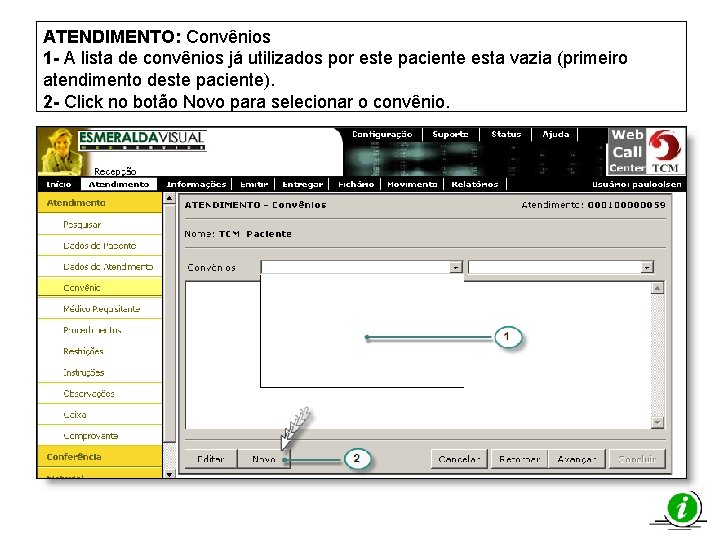Viewport: 720px width, 540px height.
Task: Click the first Convênios combo field
Action: pos(361,267)
